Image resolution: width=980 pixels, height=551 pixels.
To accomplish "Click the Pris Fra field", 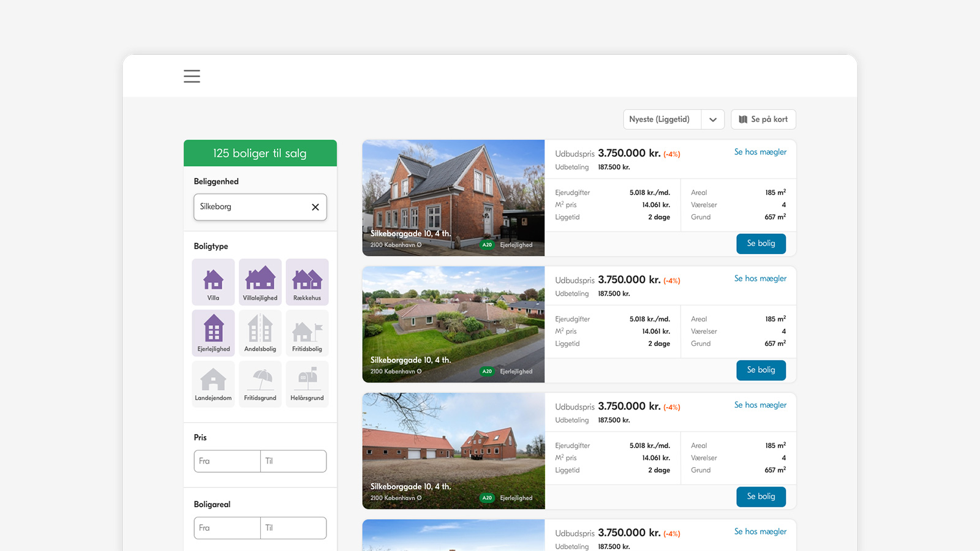I will [x=227, y=461].
